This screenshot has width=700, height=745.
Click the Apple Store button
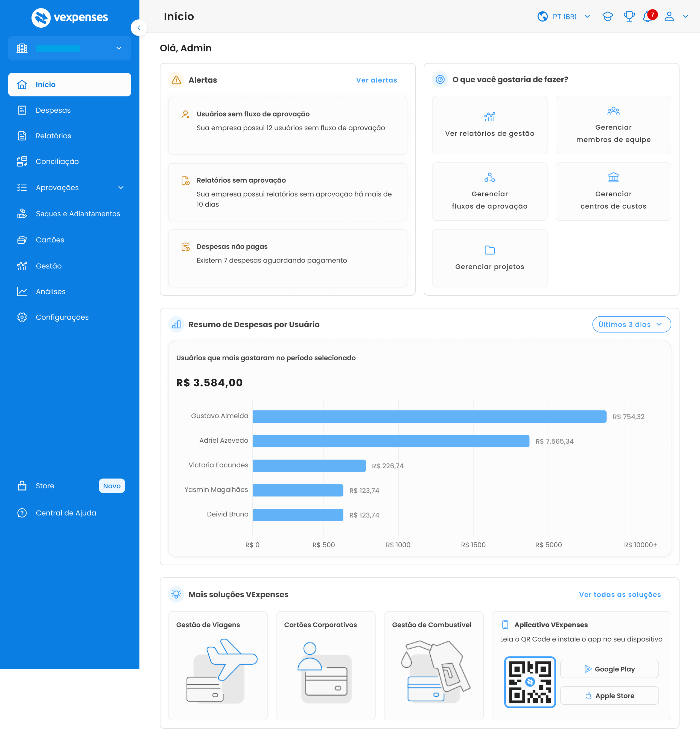[609, 696]
